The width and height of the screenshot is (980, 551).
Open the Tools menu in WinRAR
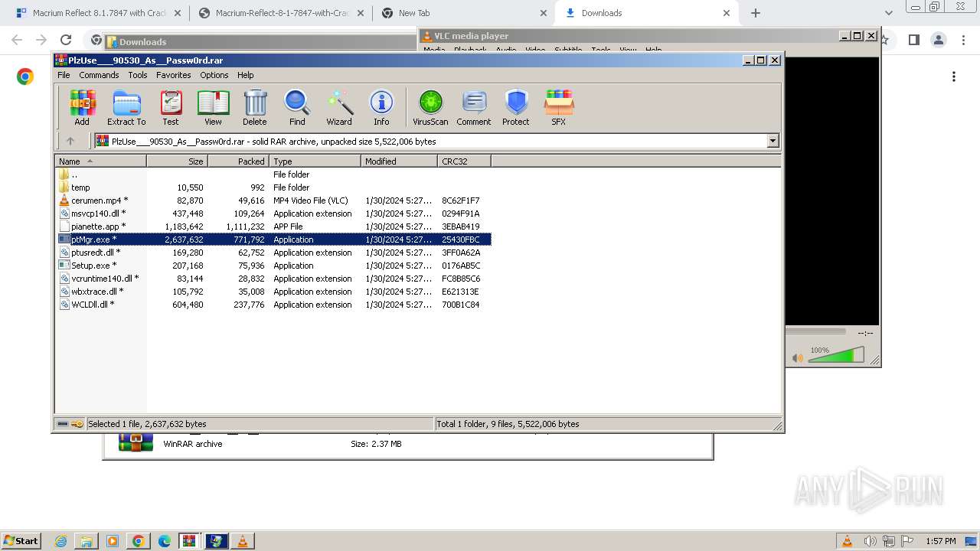coord(138,75)
